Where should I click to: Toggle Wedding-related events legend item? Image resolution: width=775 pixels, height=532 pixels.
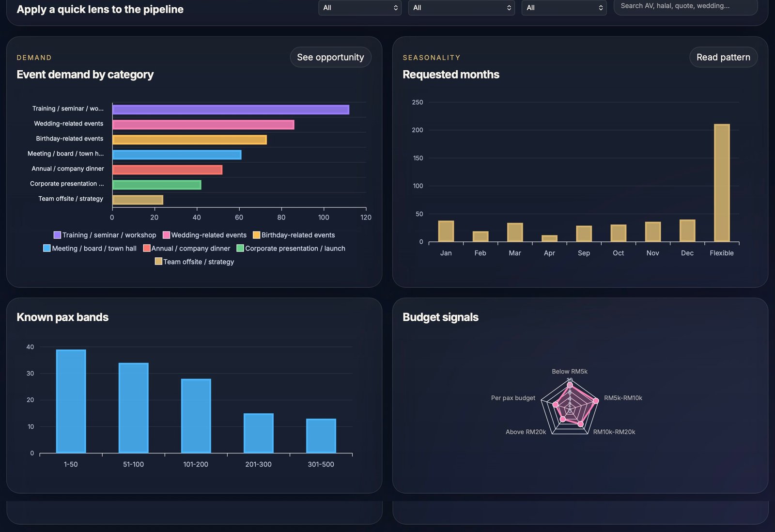(204, 235)
